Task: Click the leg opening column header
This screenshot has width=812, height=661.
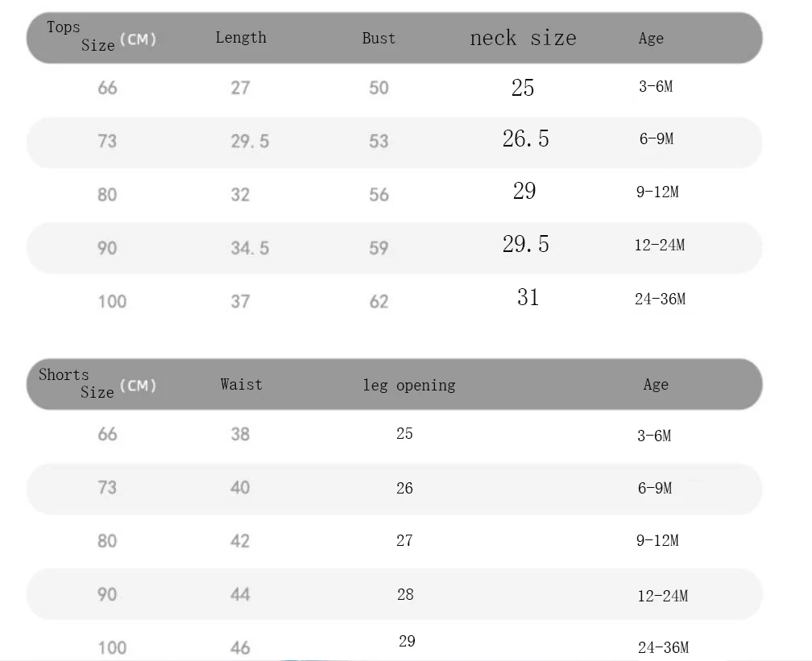Action: (x=409, y=385)
